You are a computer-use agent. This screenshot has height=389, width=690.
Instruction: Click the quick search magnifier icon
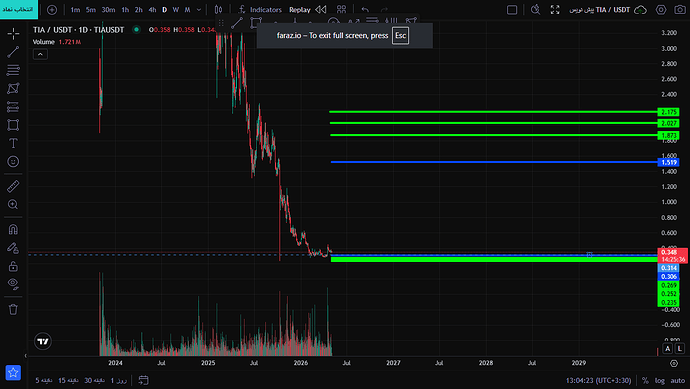pyautogui.click(x=536, y=10)
